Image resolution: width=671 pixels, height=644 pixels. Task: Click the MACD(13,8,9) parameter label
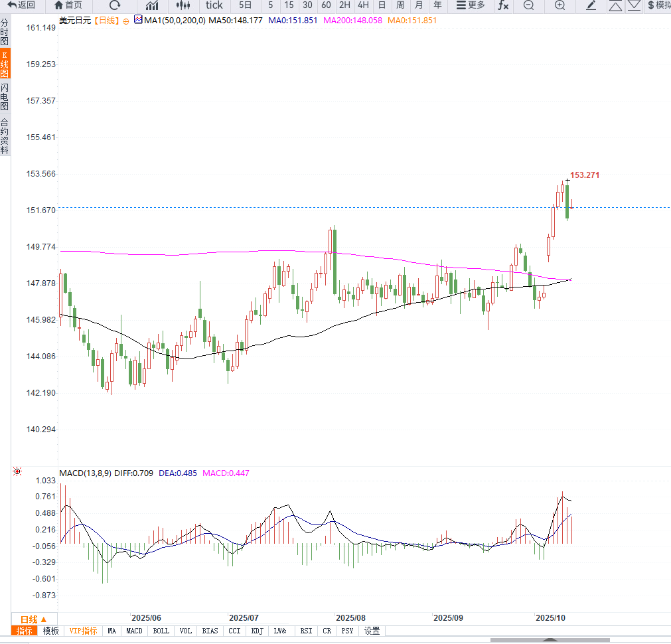tap(85, 473)
